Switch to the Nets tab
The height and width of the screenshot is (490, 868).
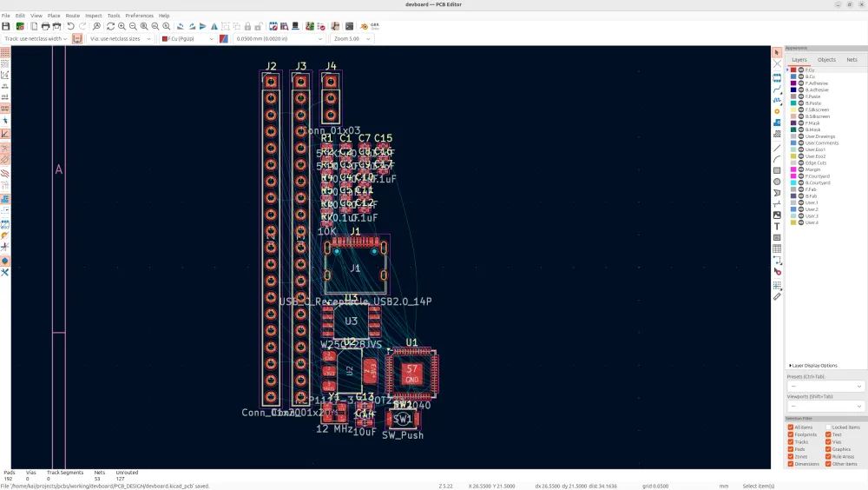click(852, 60)
